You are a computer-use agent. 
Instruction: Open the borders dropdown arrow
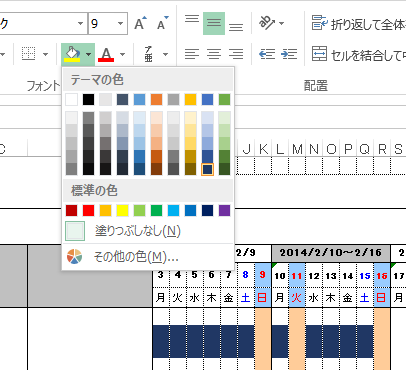tap(45, 54)
